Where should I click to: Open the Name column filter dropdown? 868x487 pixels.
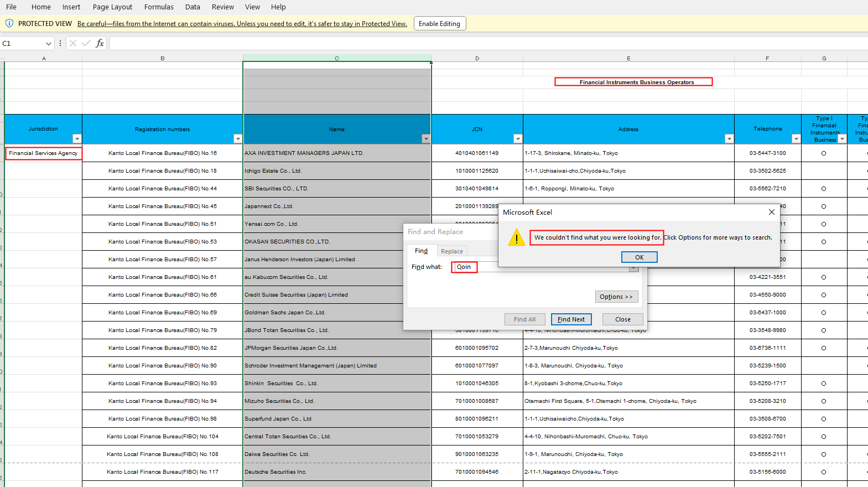tap(425, 139)
